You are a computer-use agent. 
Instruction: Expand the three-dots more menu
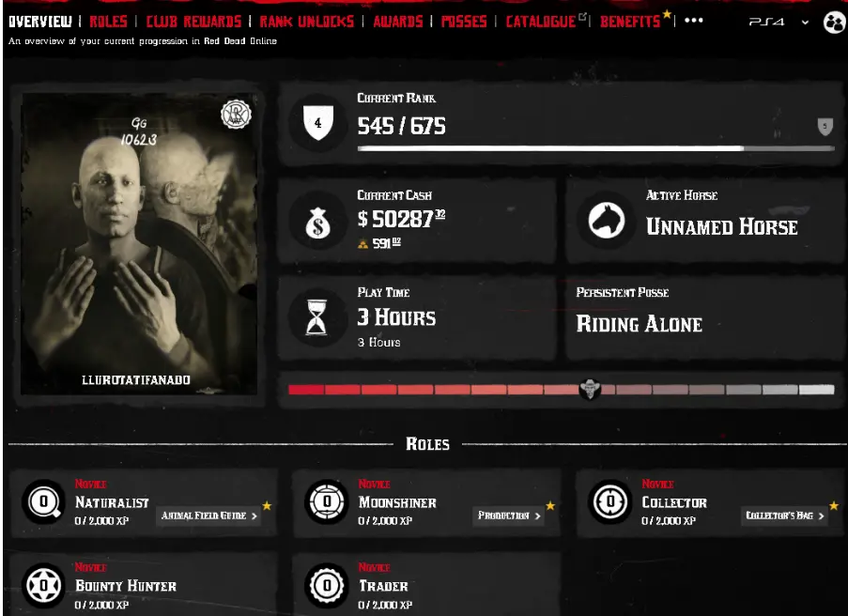tap(694, 21)
